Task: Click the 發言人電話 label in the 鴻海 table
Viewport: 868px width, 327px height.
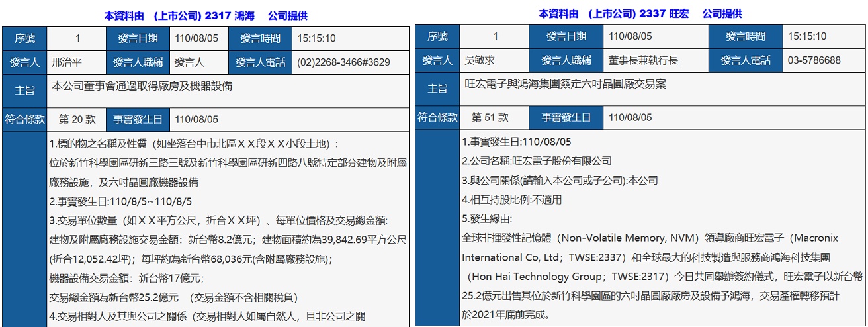Action: tap(261, 62)
